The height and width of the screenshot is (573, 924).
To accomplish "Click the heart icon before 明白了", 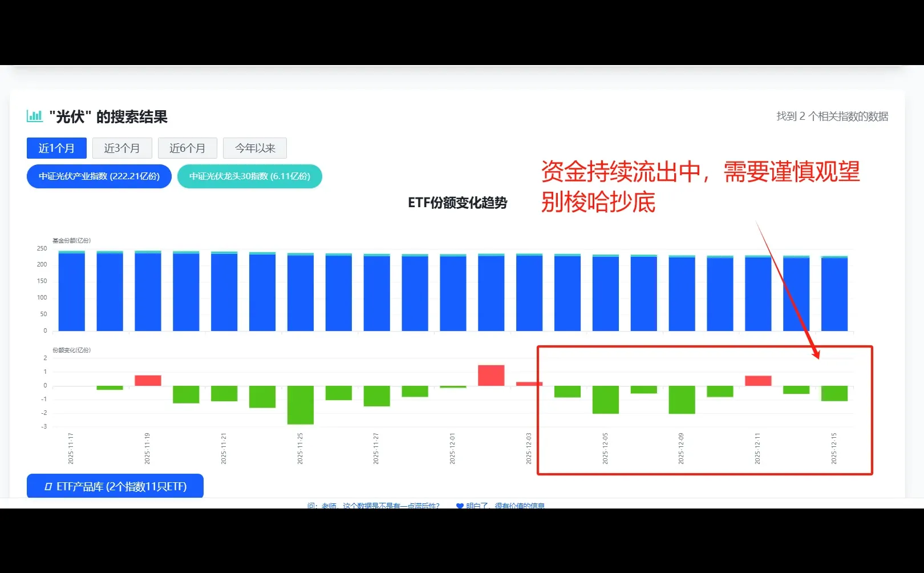I will coord(460,506).
